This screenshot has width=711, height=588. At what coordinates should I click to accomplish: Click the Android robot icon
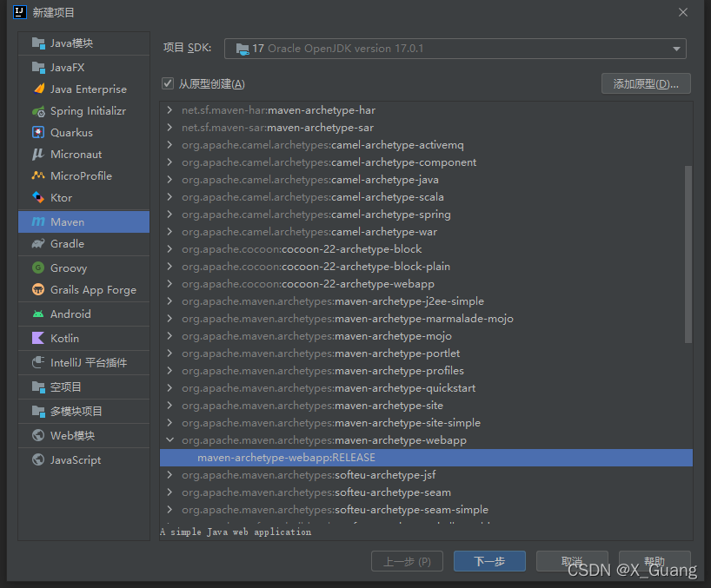(x=38, y=314)
